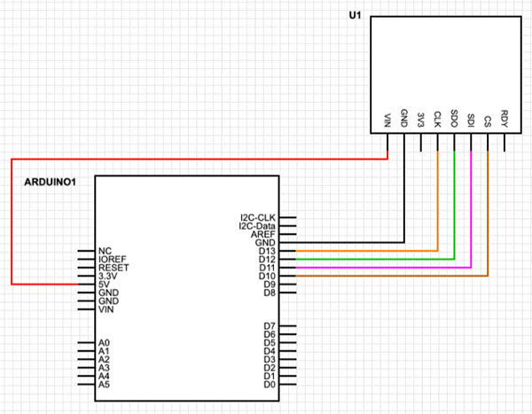Select the Arduino D10 pin label
The height and width of the screenshot is (414, 532).
point(268,277)
